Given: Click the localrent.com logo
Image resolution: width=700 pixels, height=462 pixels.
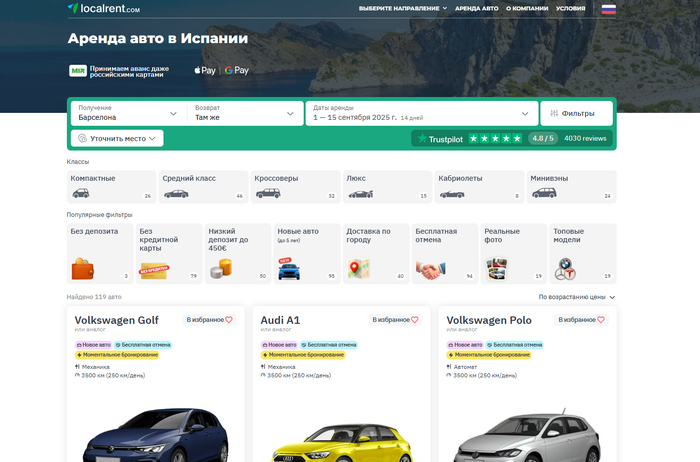Looking at the screenshot, I should coord(104,8).
